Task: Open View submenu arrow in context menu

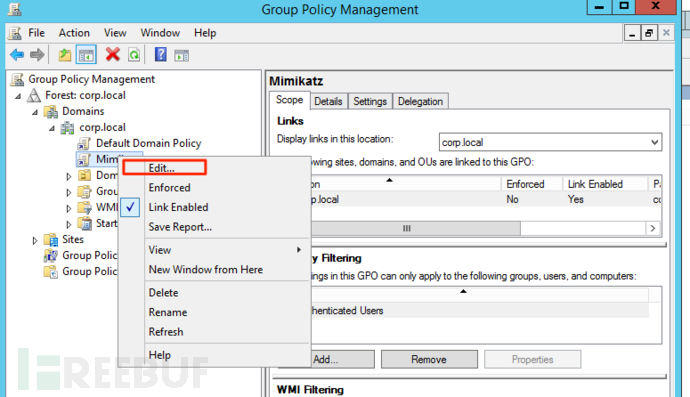Action: (299, 250)
